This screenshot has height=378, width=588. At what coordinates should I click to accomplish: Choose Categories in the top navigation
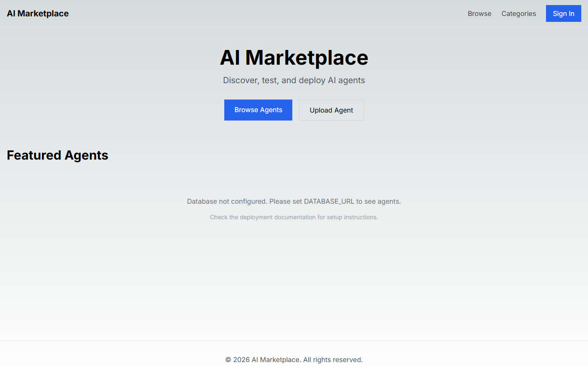point(518,13)
